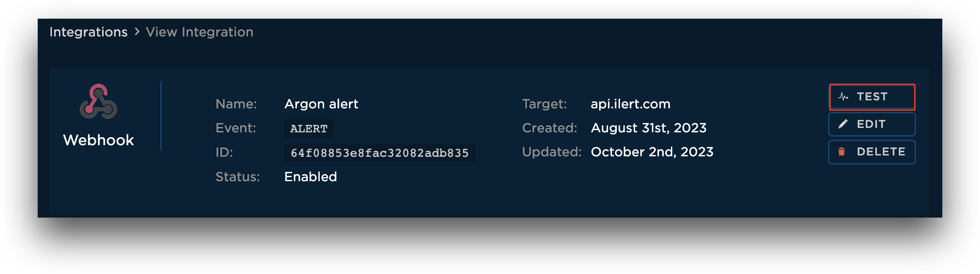Image resolution: width=980 pixels, height=274 pixels.
Task: Click the created date August 31st, 2023
Action: click(x=648, y=128)
